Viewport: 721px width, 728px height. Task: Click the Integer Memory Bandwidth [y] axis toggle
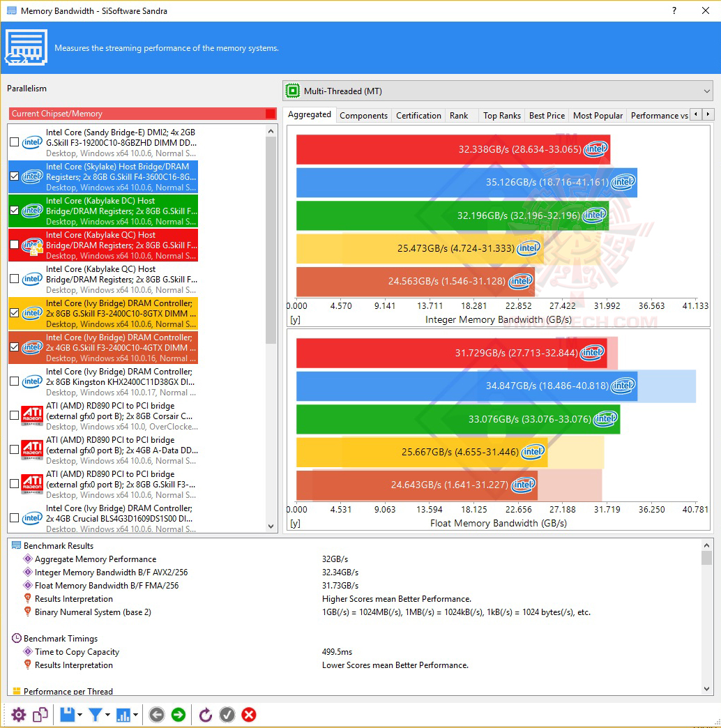(295, 320)
